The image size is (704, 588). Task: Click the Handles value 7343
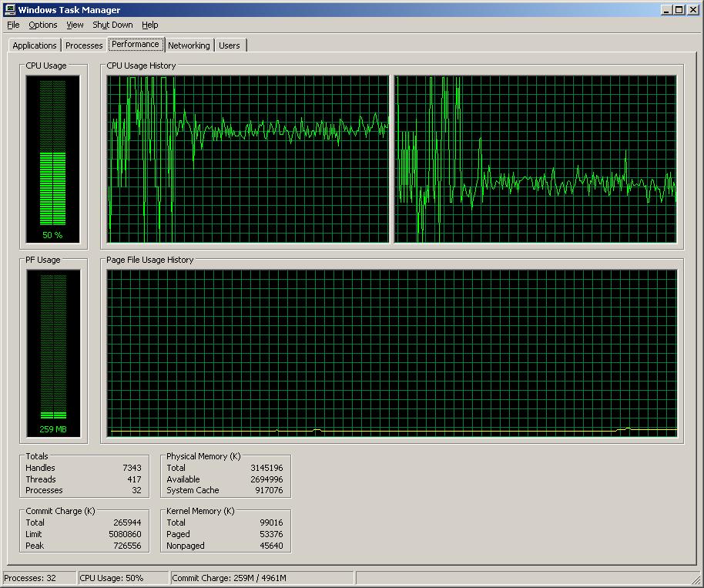tap(132, 468)
